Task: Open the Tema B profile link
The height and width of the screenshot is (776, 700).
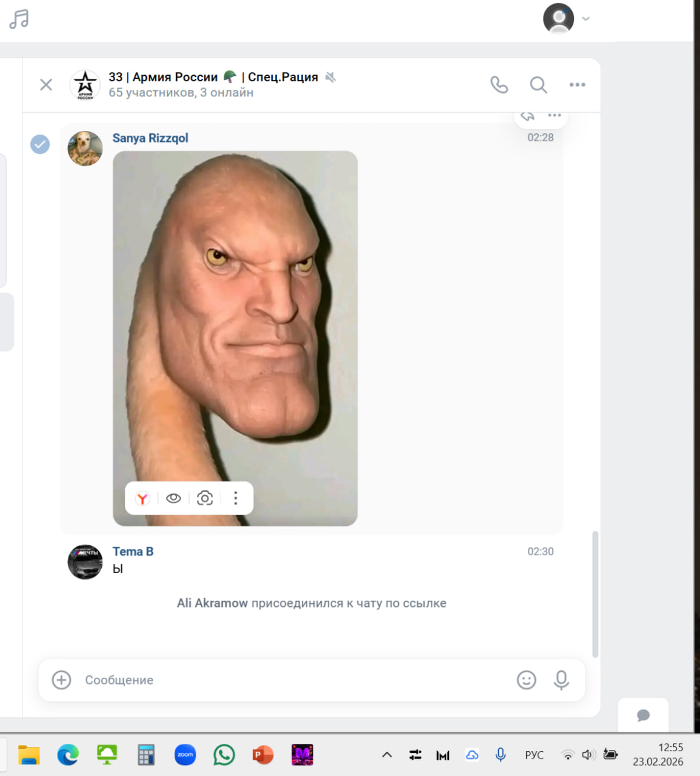Action: tap(133, 552)
